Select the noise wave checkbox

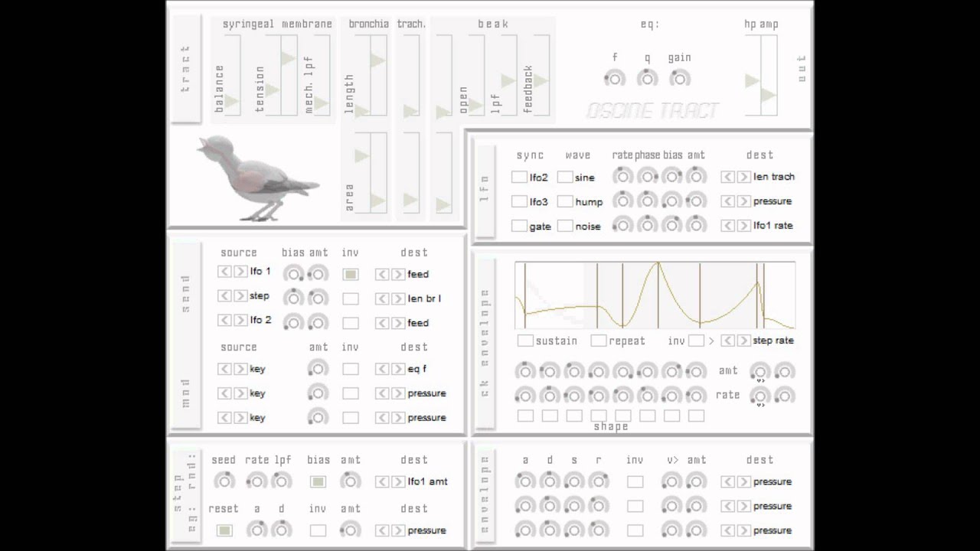pyautogui.click(x=565, y=227)
